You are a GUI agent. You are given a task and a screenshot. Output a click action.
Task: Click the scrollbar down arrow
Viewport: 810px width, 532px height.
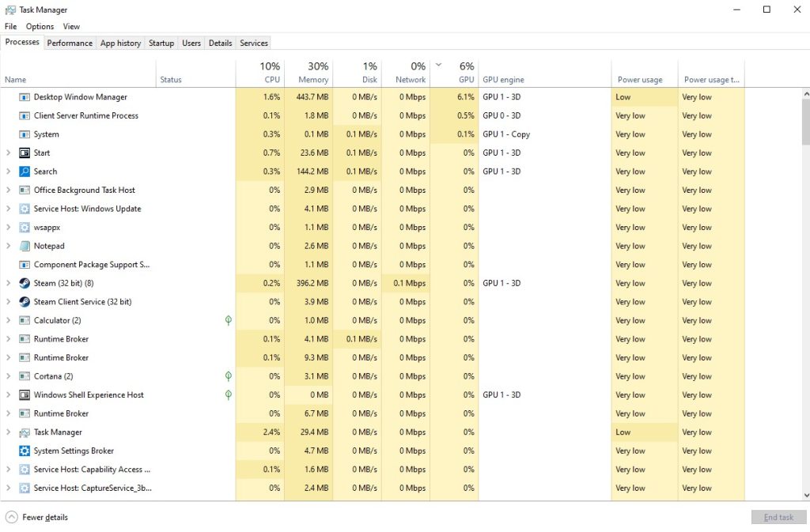click(x=806, y=496)
